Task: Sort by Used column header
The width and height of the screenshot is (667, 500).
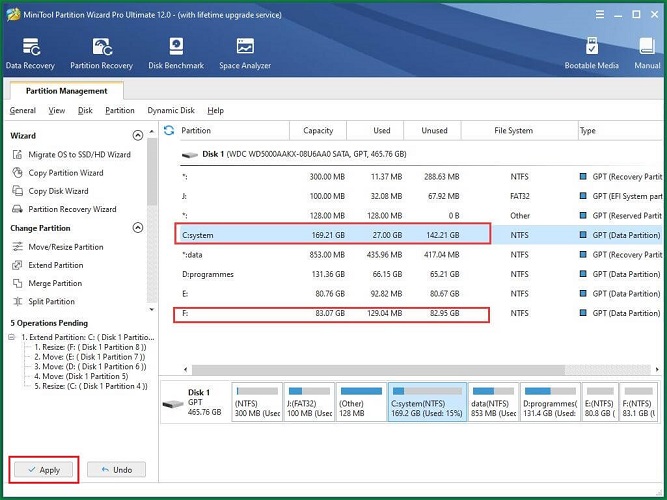Action: pos(375,131)
